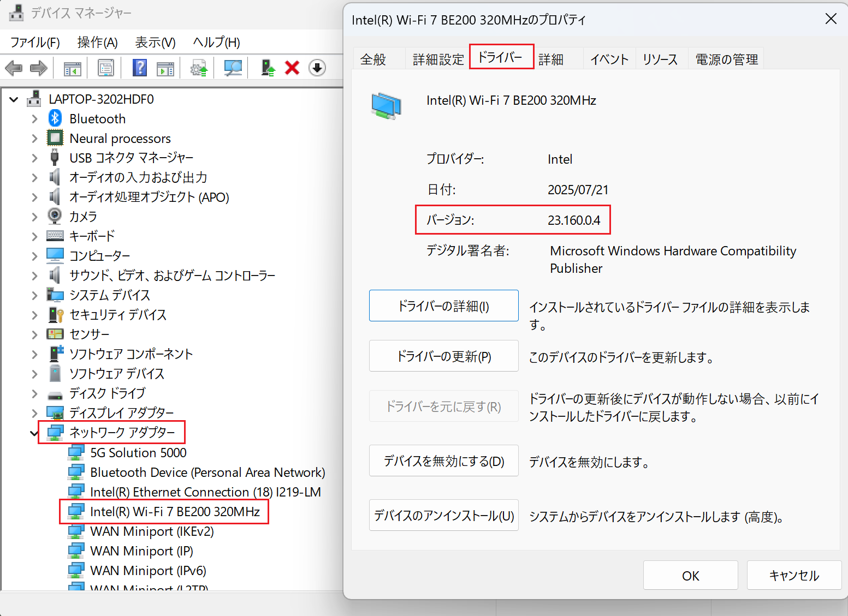Open the ファイル(F) menu
This screenshot has width=848, height=616.
pos(35,43)
